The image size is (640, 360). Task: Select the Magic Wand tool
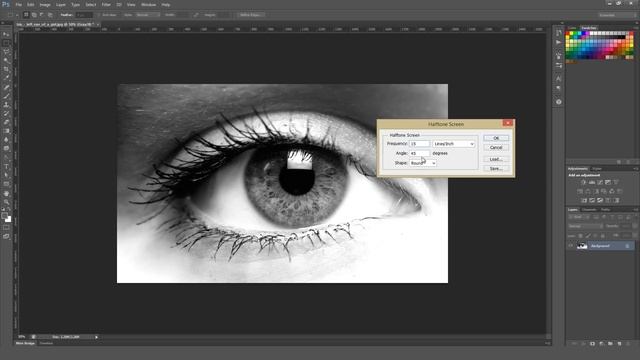pyautogui.click(x=6, y=60)
